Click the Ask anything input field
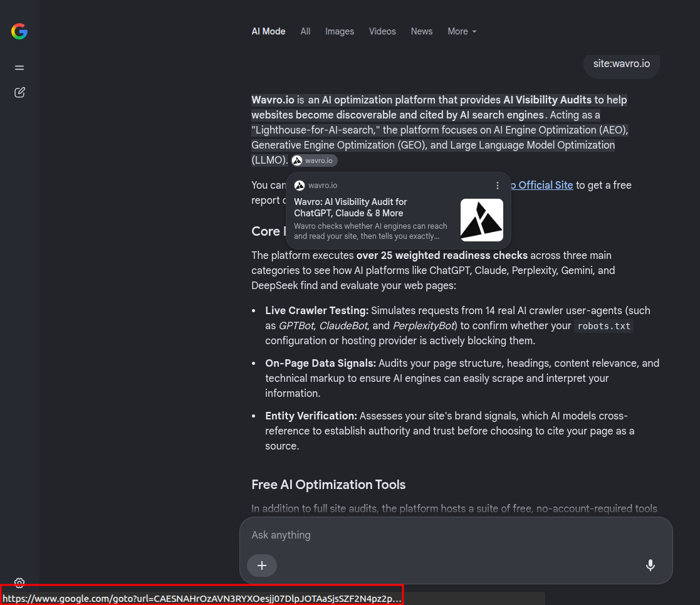Viewport: 700px width, 605px height. [x=456, y=535]
